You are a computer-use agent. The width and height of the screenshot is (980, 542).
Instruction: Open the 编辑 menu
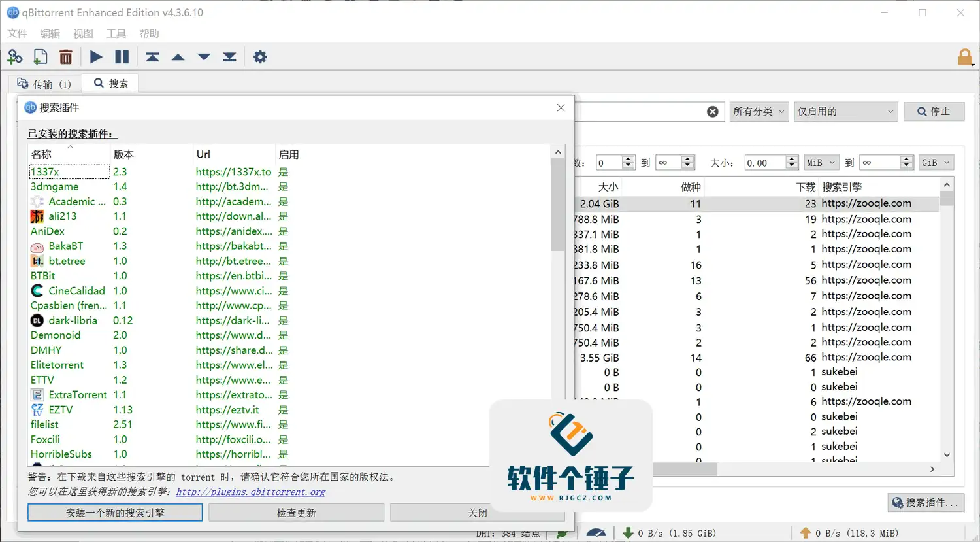click(50, 33)
